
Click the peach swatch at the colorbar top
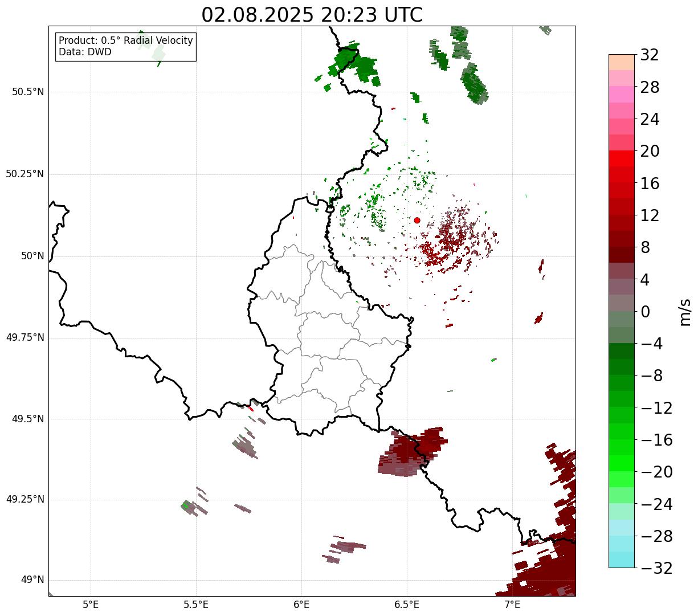[x=622, y=63]
